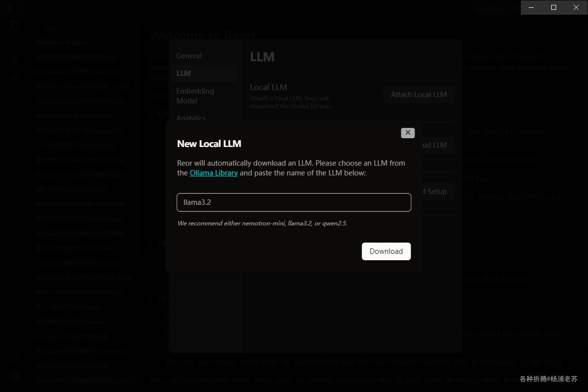The width and height of the screenshot is (588, 392).
Task: Click the Download button
Action: click(x=386, y=251)
